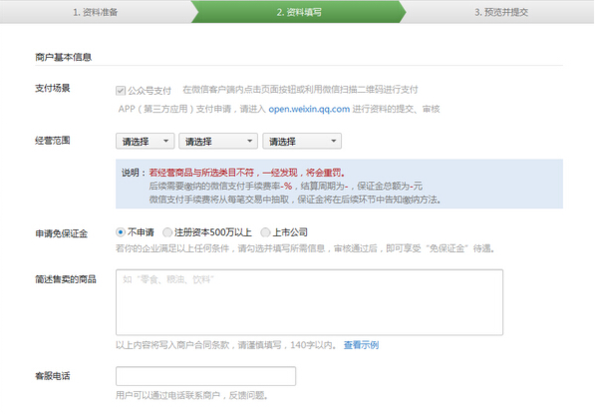Click the 支付场景 label
The image size is (600, 415).
[53, 88]
